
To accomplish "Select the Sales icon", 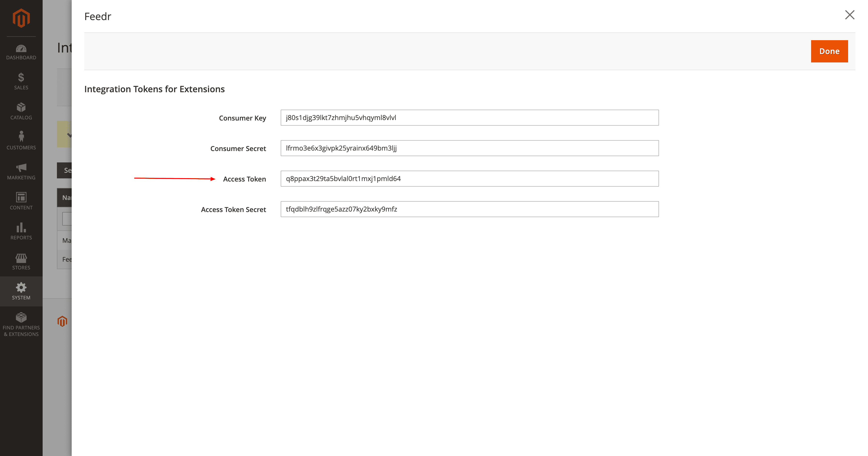I will coord(21,81).
